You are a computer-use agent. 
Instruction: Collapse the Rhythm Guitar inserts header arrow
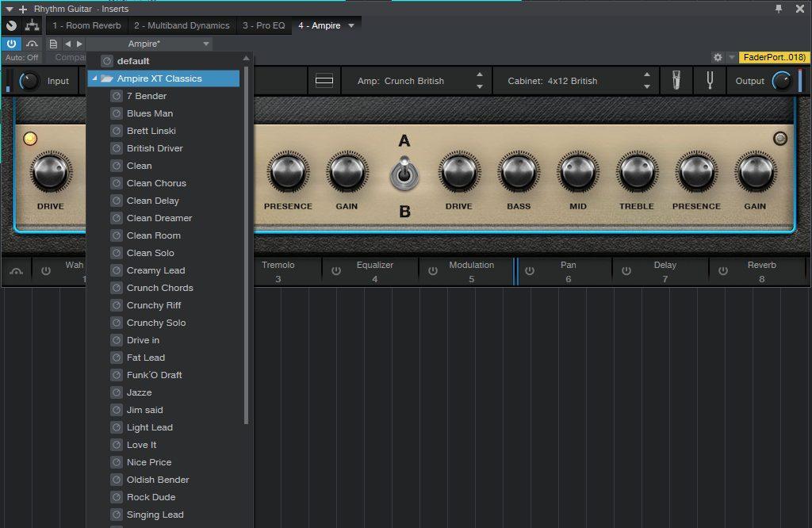pyautogui.click(x=10, y=10)
